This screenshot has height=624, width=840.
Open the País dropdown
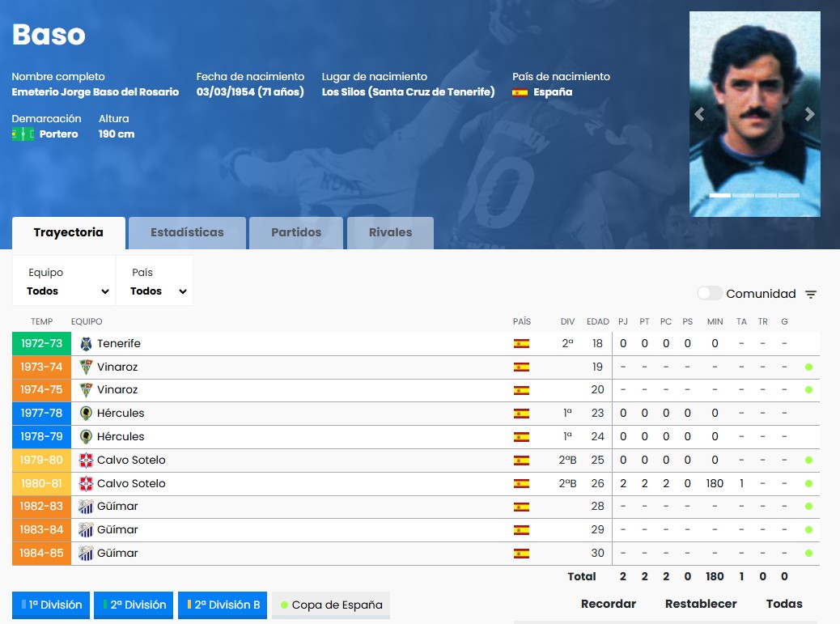pos(155,282)
